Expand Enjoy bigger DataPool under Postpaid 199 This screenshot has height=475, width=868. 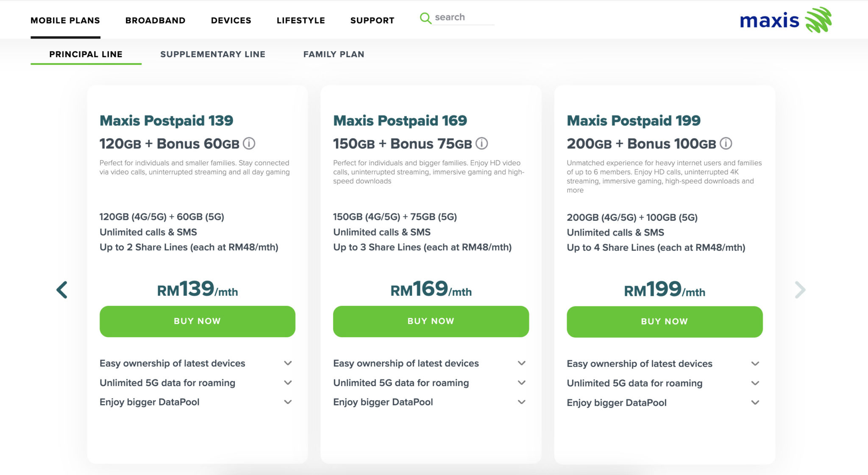[x=755, y=403]
